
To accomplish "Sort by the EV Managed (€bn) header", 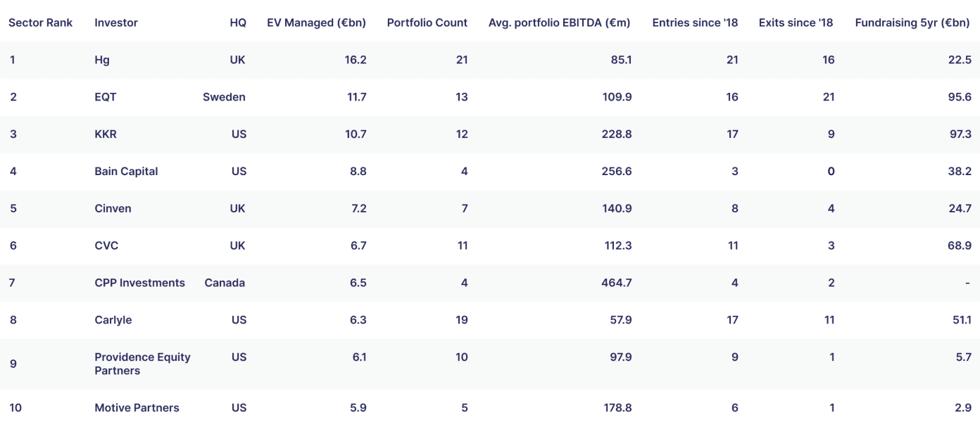I will click(316, 23).
